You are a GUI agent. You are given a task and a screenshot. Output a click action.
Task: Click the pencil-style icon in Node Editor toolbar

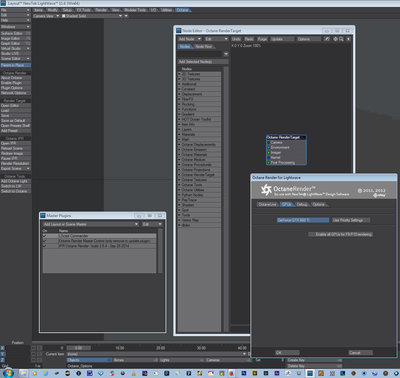tap(327, 39)
